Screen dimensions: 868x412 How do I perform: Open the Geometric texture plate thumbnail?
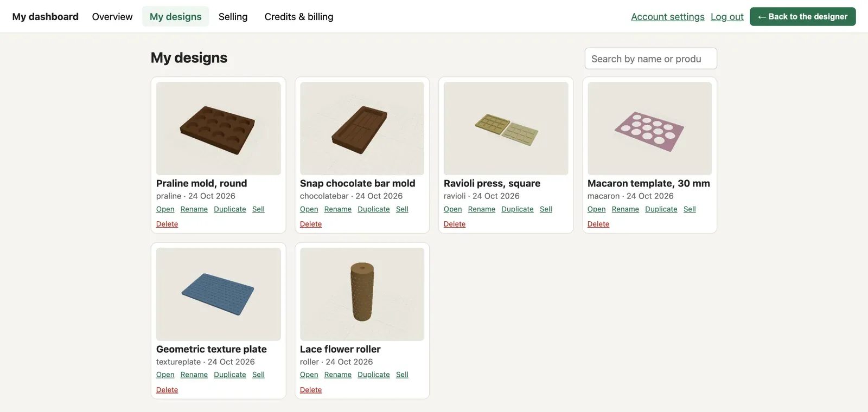tap(219, 294)
